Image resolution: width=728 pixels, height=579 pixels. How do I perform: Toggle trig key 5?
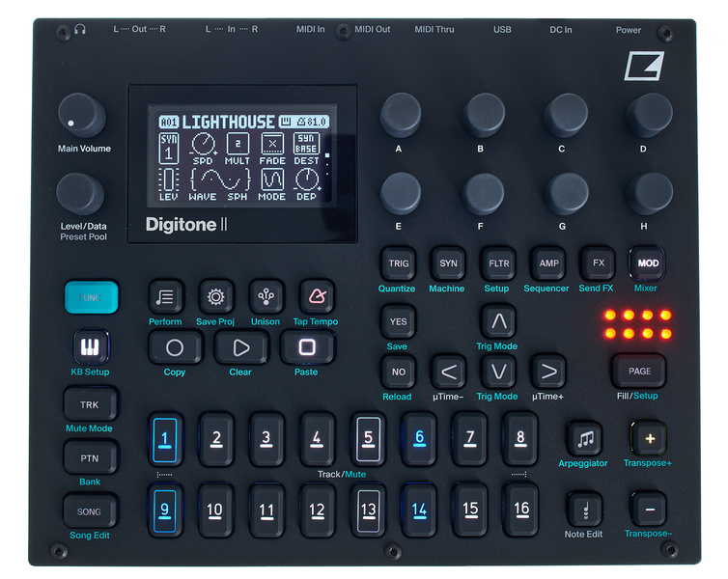pyautogui.click(x=368, y=439)
